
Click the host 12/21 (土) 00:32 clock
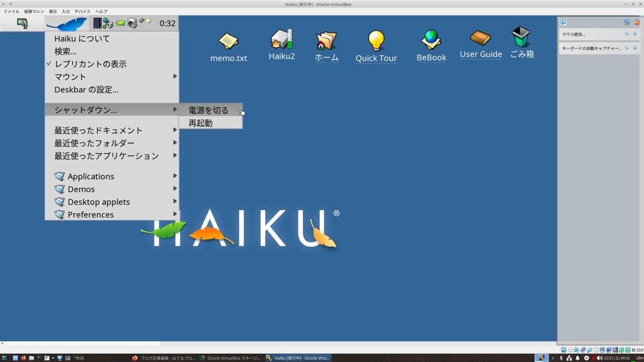click(x=616, y=358)
